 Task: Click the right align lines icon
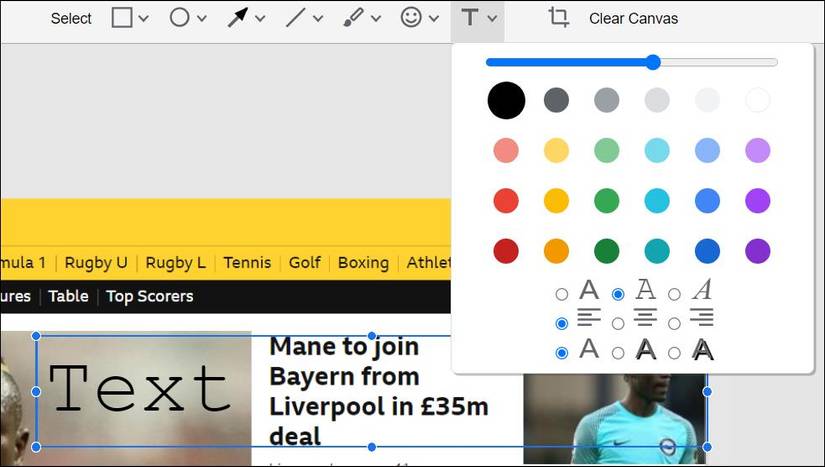point(701,317)
